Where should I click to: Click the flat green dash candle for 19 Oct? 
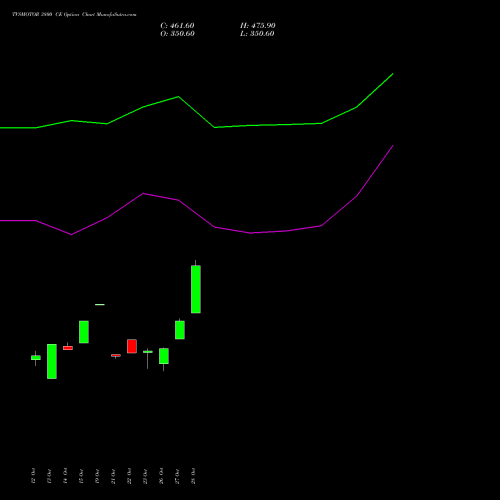coord(100,304)
